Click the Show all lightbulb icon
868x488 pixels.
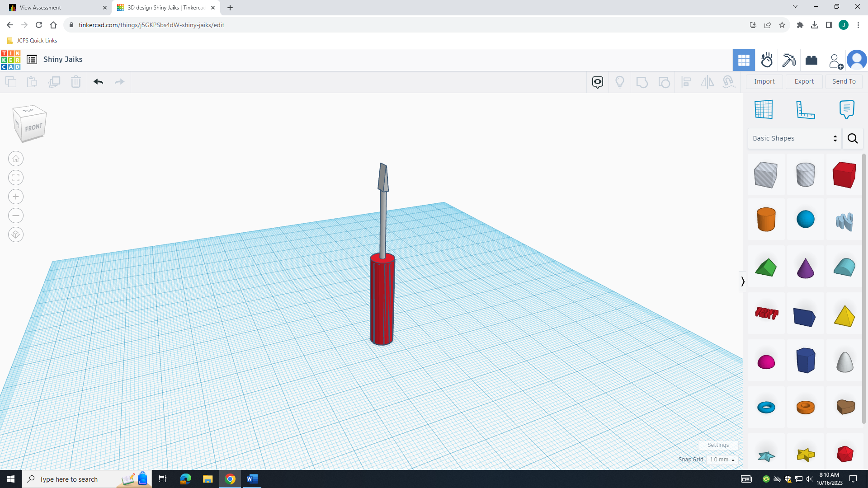(620, 82)
